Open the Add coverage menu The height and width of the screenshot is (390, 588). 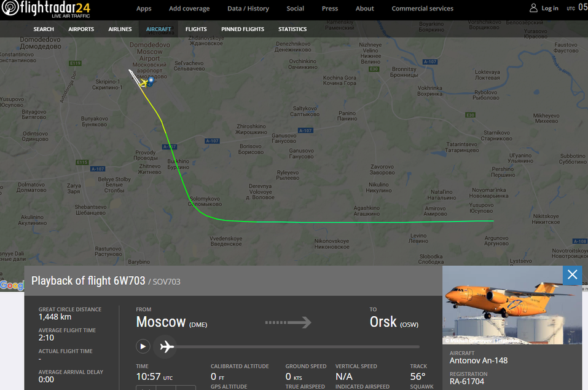click(x=189, y=8)
